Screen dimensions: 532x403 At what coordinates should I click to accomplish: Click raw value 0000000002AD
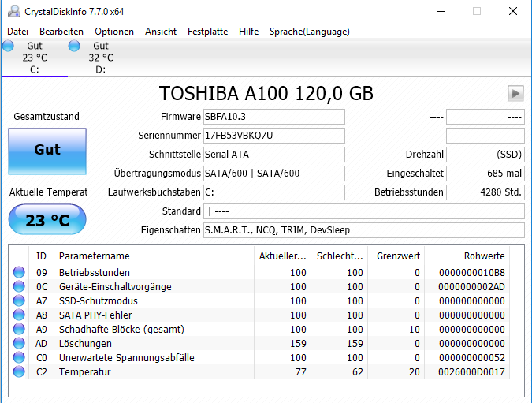coord(471,287)
